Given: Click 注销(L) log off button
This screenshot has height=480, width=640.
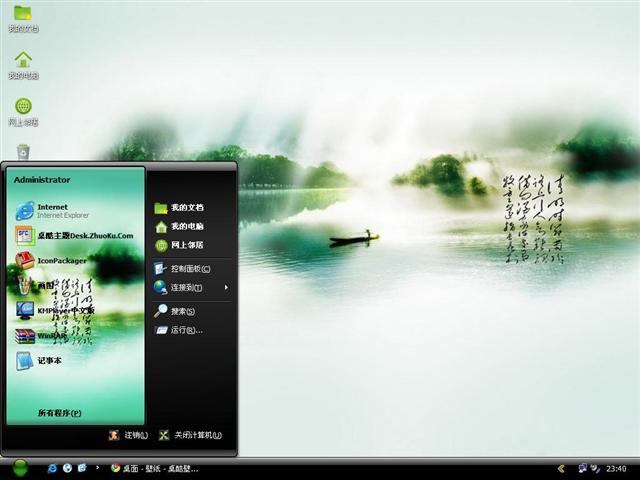Looking at the screenshot, I should (128, 435).
